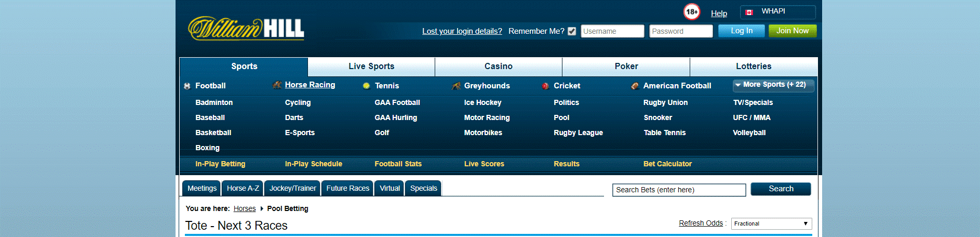This screenshot has width=980, height=237.
Task: Click the William Hill logo
Action: (246, 28)
